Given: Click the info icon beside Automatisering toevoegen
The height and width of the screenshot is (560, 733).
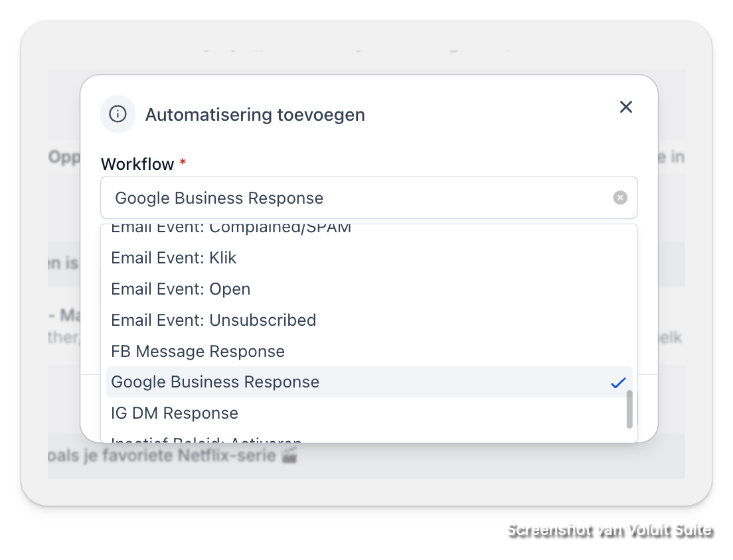Looking at the screenshot, I should point(118,114).
